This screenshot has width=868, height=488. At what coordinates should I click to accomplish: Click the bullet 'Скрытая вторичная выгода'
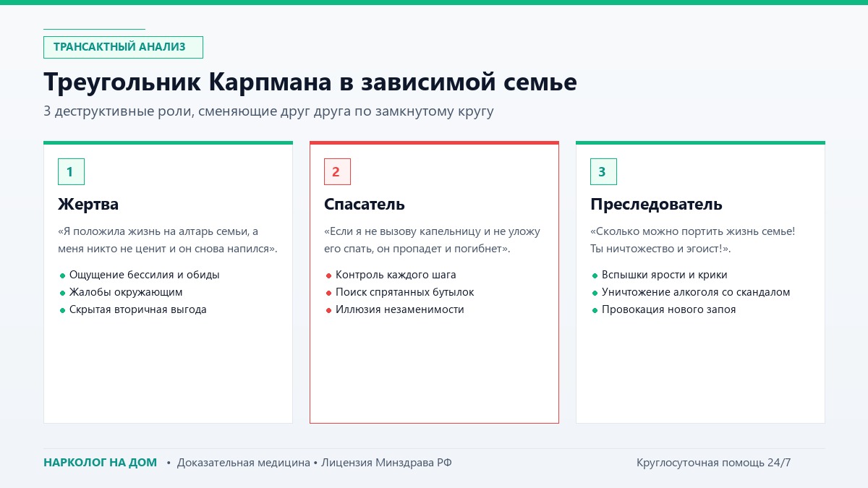point(133,309)
